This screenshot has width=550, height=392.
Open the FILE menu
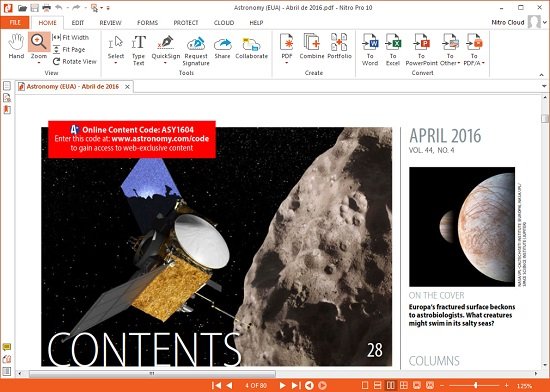click(x=15, y=23)
